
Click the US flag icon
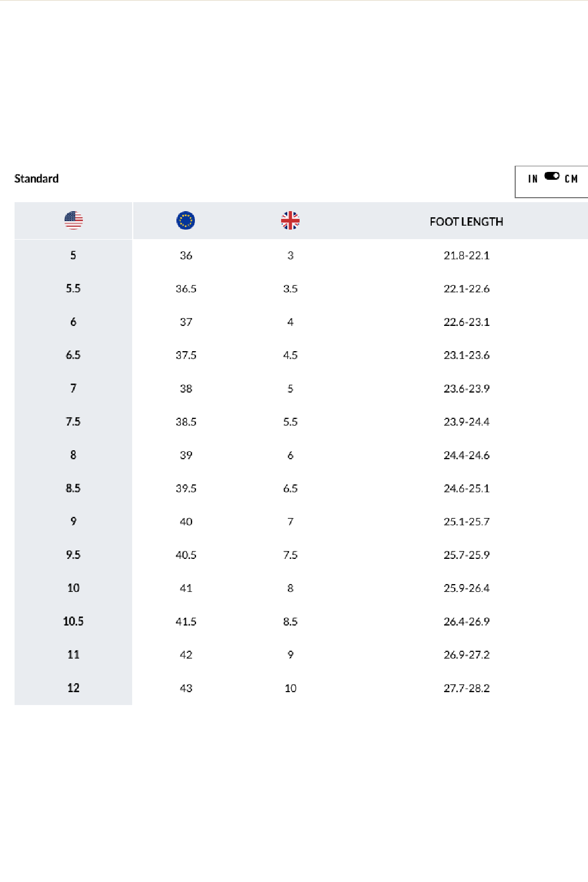click(73, 221)
